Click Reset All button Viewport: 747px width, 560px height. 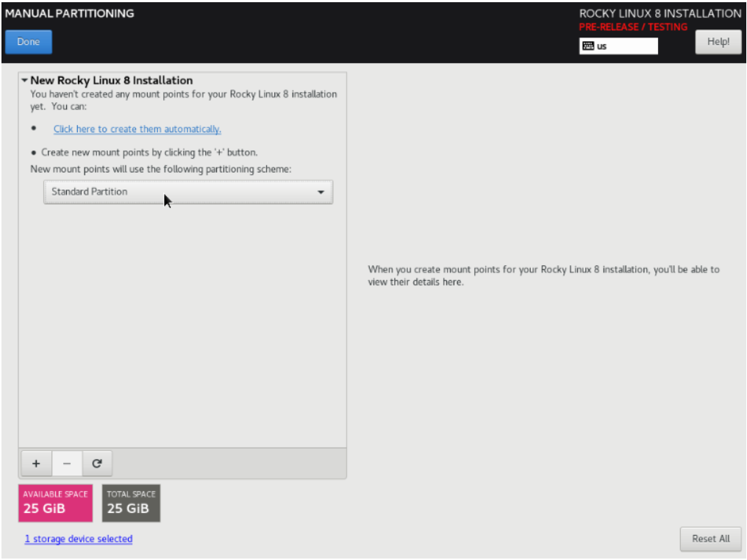click(710, 539)
